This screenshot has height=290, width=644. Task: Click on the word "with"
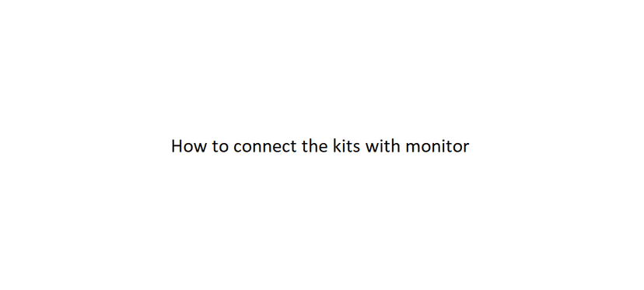click(x=383, y=146)
